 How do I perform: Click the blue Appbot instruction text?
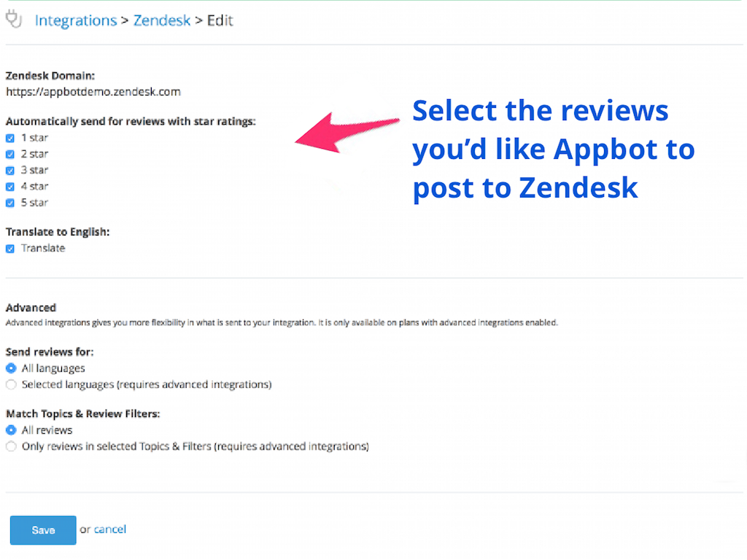(553, 149)
